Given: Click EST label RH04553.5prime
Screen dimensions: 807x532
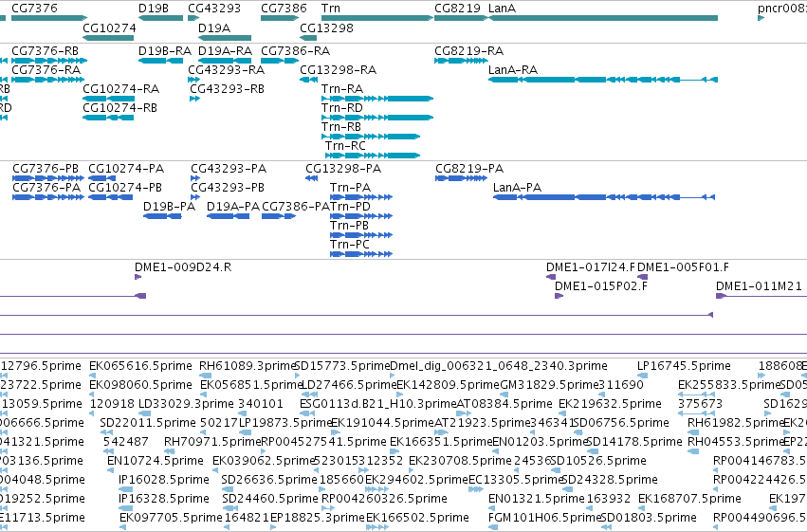Looking at the screenshot, I should (736, 443).
